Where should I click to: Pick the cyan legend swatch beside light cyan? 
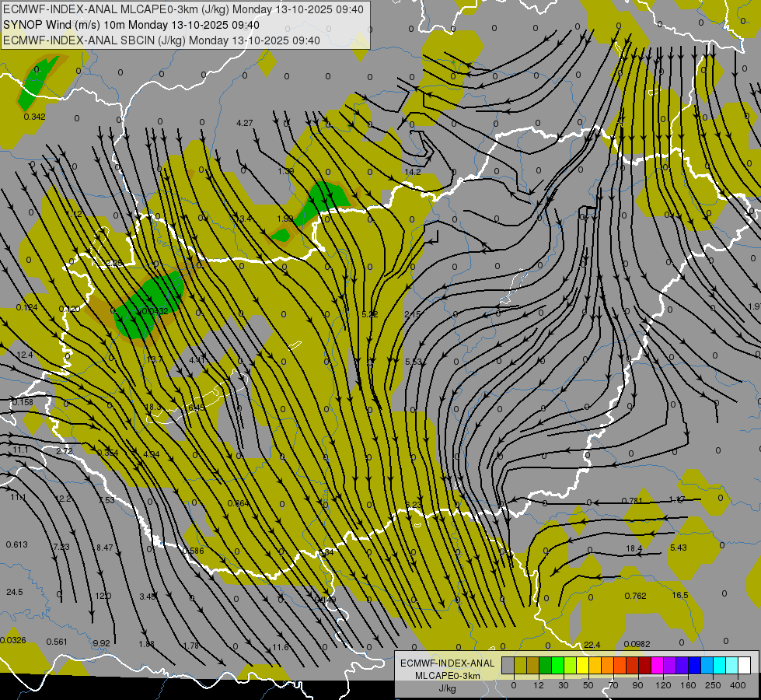[719, 666]
